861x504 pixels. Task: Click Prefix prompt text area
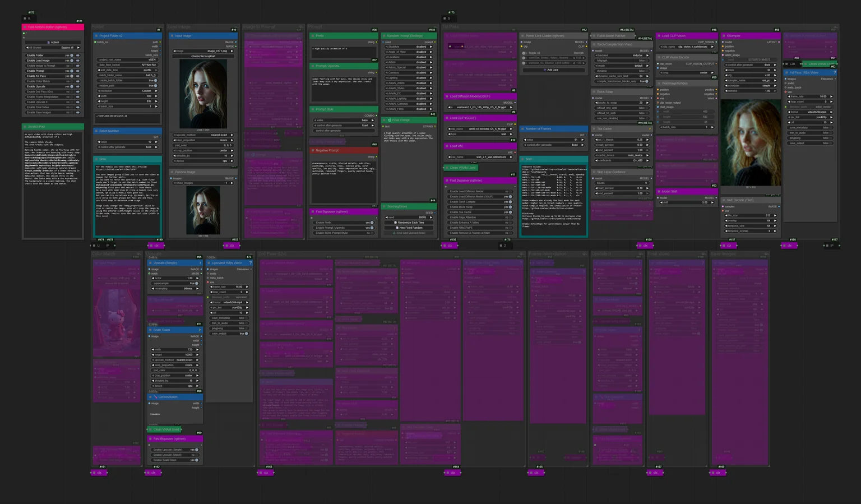[x=344, y=52]
